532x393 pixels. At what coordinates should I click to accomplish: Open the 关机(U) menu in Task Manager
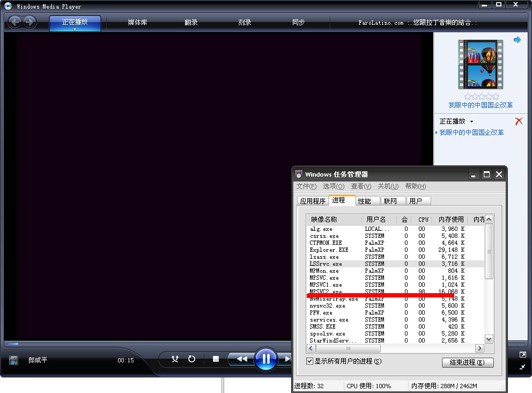(388, 186)
